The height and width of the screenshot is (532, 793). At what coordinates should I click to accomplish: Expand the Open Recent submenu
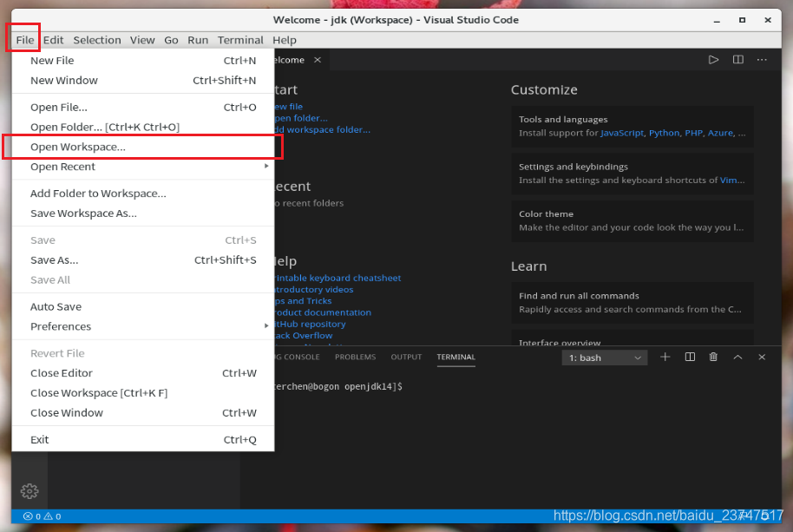click(143, 167)
